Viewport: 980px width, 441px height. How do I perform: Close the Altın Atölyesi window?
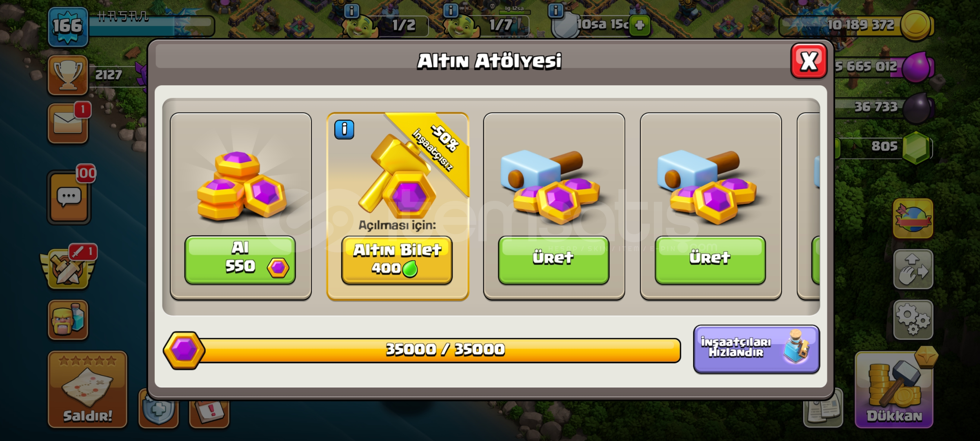click(809, 61)
